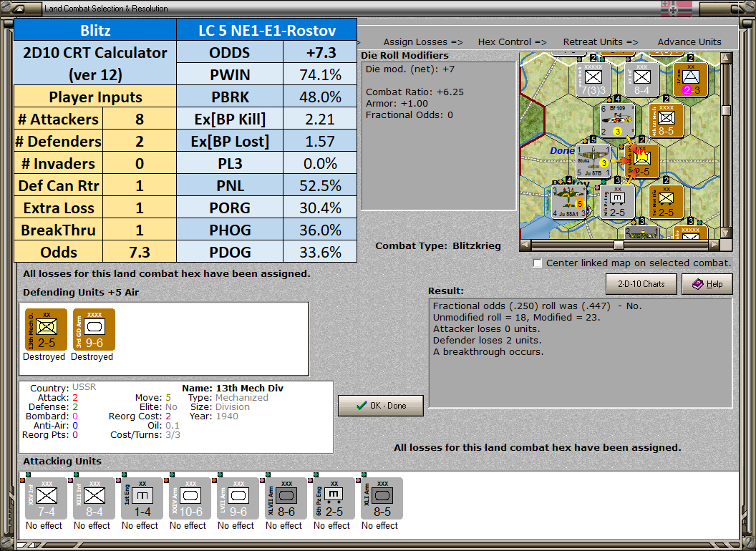Click the Bf 109 F-4 fighter on the map
The height and width of the screenshot is (551, 756).
(x=617, y=120)
